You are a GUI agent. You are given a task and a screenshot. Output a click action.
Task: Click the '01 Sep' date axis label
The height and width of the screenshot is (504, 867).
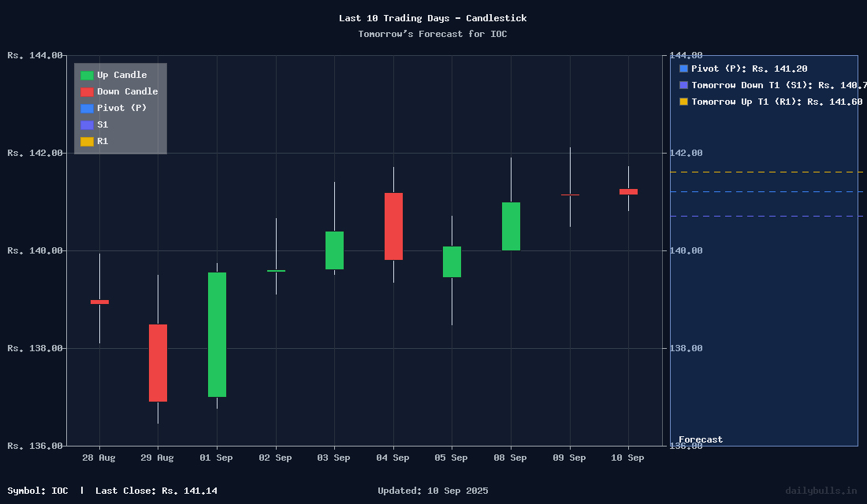tap(216, 458)
